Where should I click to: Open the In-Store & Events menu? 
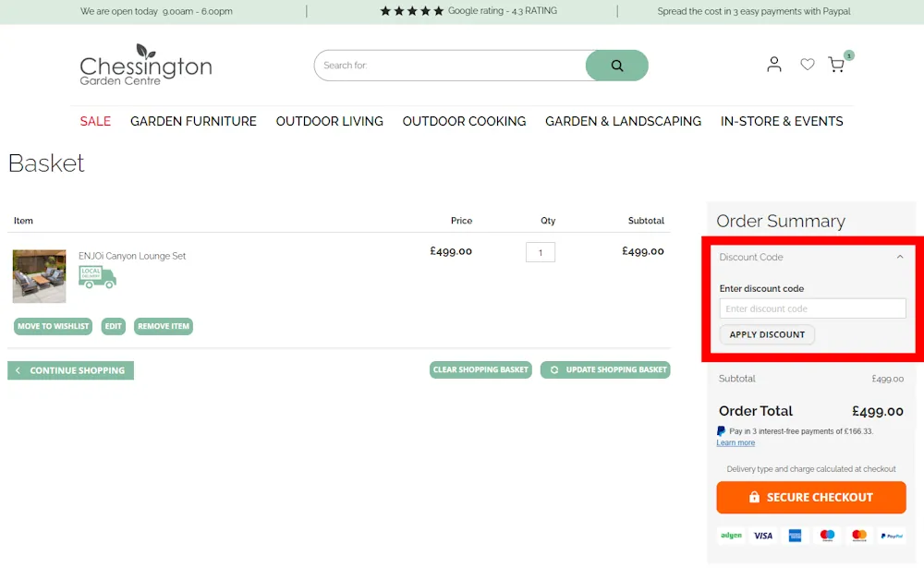782,121
